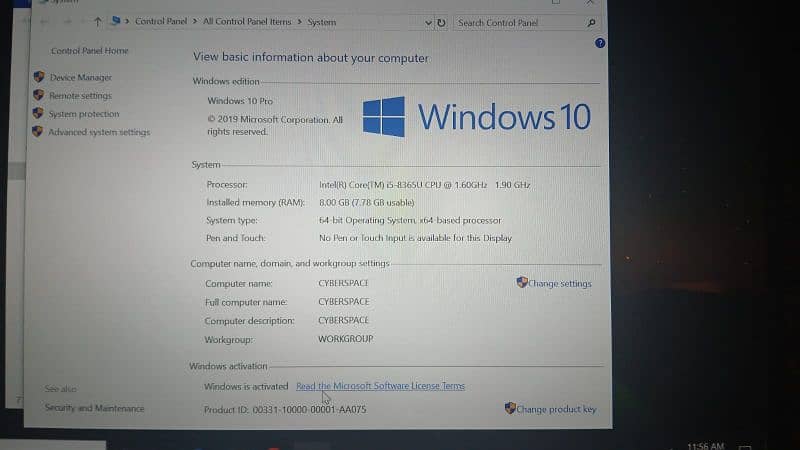This screenshot has width=800, height=450.
Task: Click the shield icon beside Device Manager
Action: (39, 77)
